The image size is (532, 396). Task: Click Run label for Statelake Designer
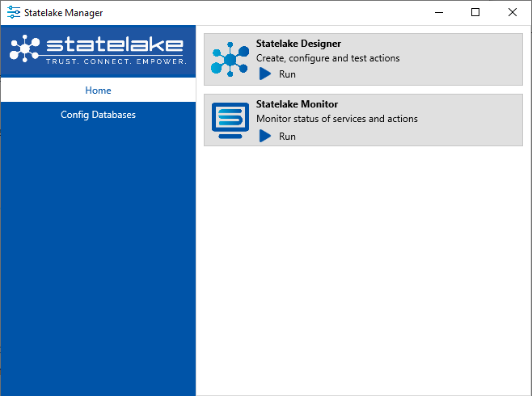287,74
